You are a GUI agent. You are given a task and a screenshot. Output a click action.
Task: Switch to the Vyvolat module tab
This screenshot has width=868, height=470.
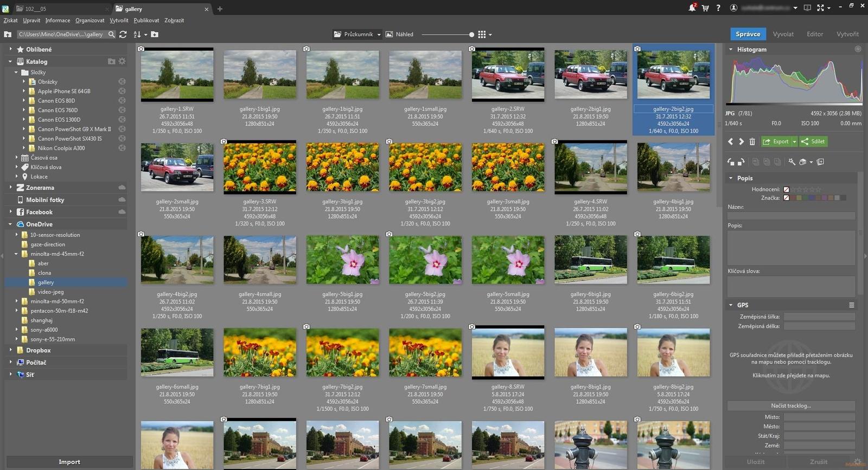pos(783,34)
